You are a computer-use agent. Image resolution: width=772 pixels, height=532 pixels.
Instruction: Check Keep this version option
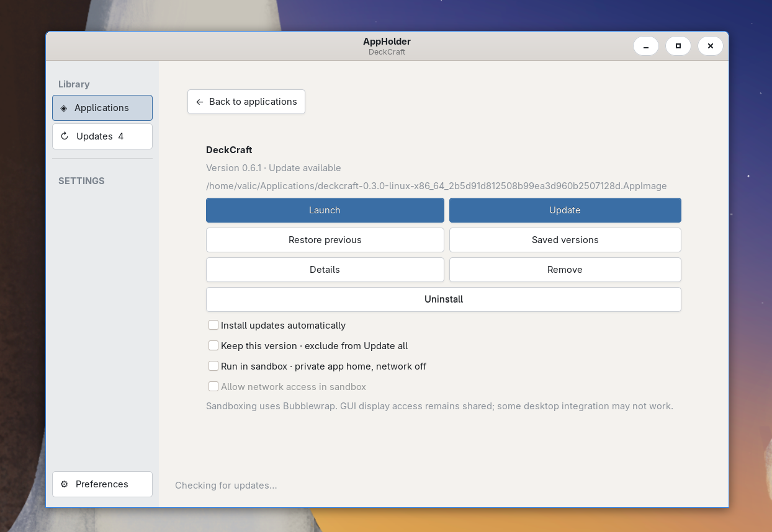point(213,345)
